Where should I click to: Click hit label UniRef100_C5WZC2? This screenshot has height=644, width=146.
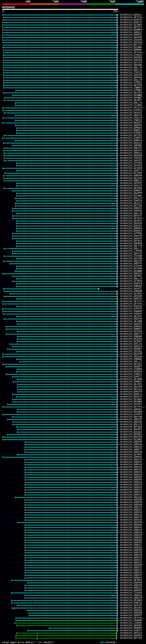pos(131,374)
